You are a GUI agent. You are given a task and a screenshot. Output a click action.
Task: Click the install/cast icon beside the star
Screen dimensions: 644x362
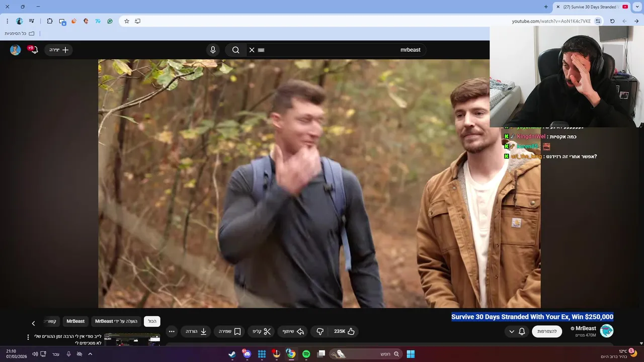137,21
